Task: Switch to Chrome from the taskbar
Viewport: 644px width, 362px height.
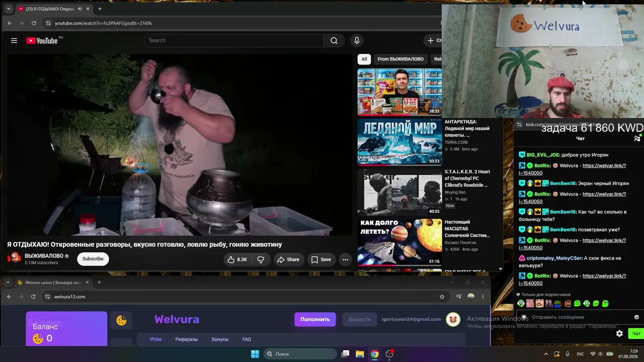Action: [x=374, y=354]
